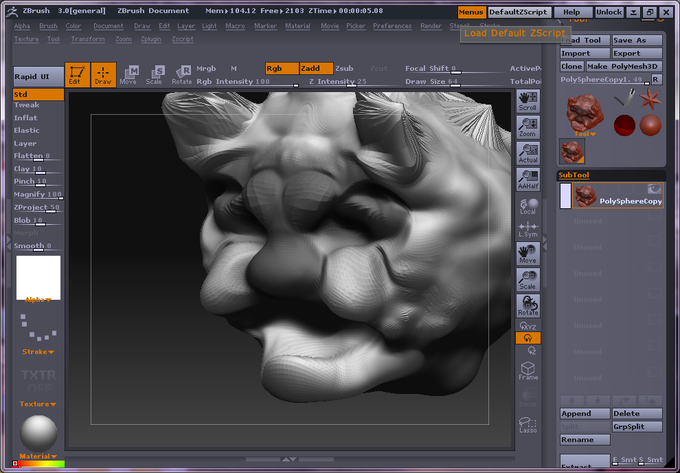Enable Zsub sculpt mode
The image size is (680, 473).
pyautogui.click(x=344, y=69)
